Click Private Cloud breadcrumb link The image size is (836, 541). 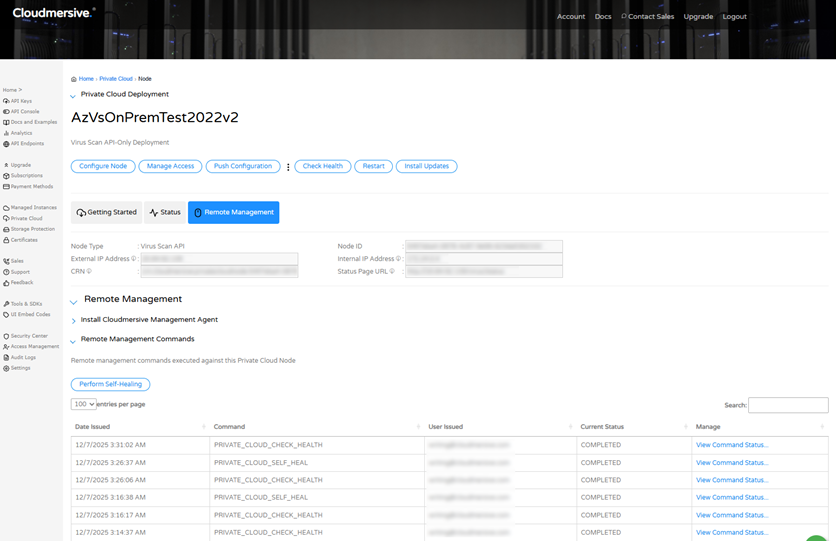coord(116,79)
